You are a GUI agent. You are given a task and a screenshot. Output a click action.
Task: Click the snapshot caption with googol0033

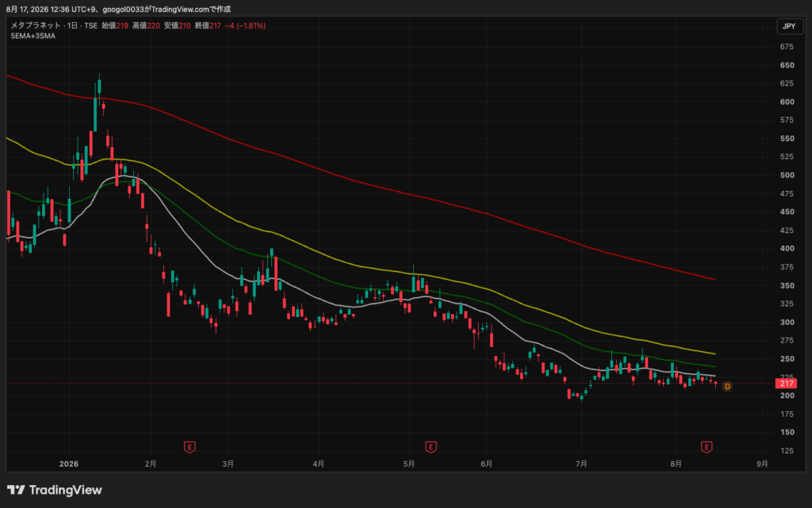(118, 9)
